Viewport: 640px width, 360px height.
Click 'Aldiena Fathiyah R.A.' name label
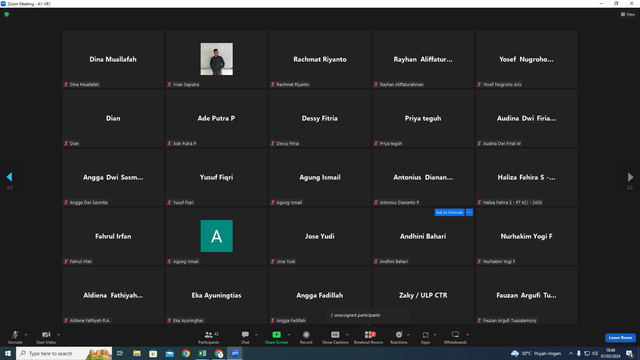coord(90,320)
